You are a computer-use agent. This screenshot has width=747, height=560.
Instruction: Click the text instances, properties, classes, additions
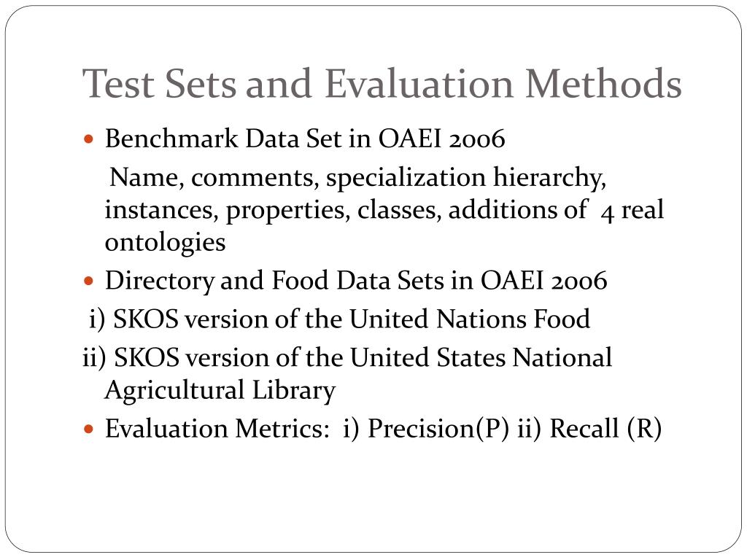346,210
